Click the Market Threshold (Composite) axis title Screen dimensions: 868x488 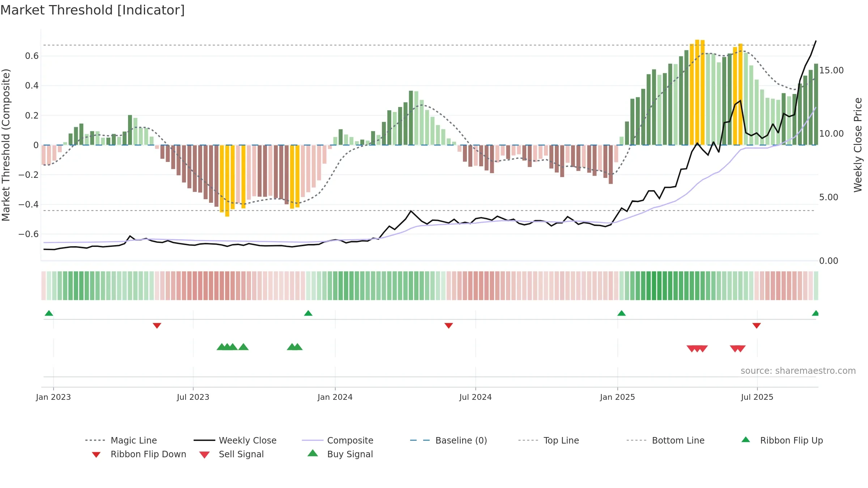click(x=6, y=145)
